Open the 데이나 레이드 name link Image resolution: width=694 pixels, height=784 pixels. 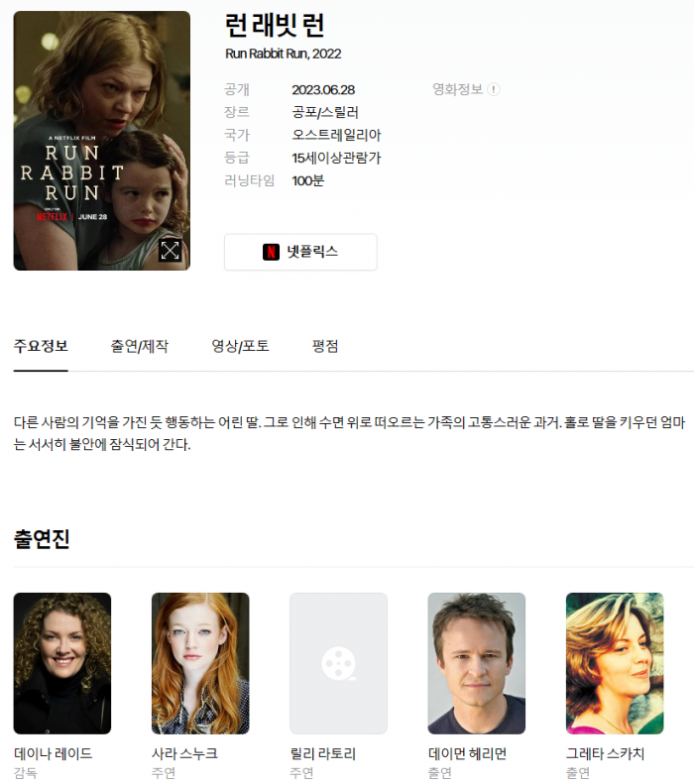coord(53,753)
